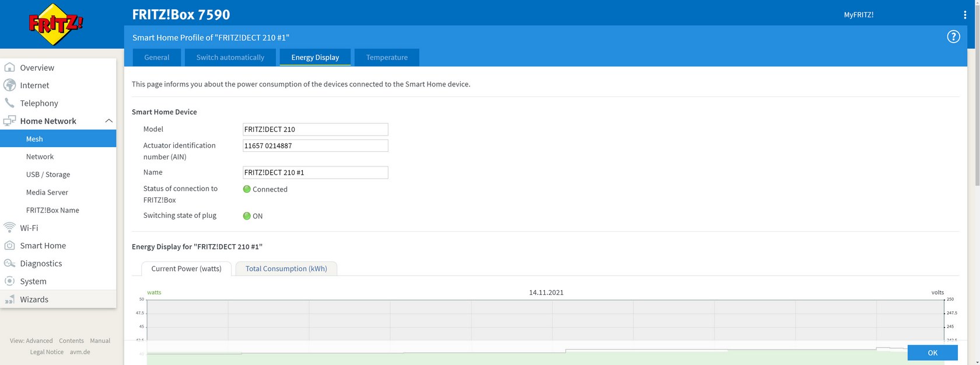Open the Contents link
This screenshot has height=365, width=980.
(x=71, y=340)
